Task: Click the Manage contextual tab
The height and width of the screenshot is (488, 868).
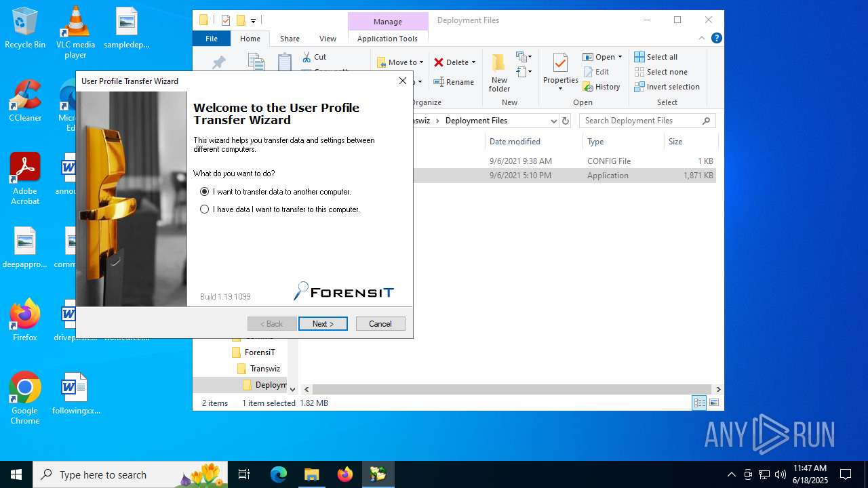Action: (x=388, y=22)
